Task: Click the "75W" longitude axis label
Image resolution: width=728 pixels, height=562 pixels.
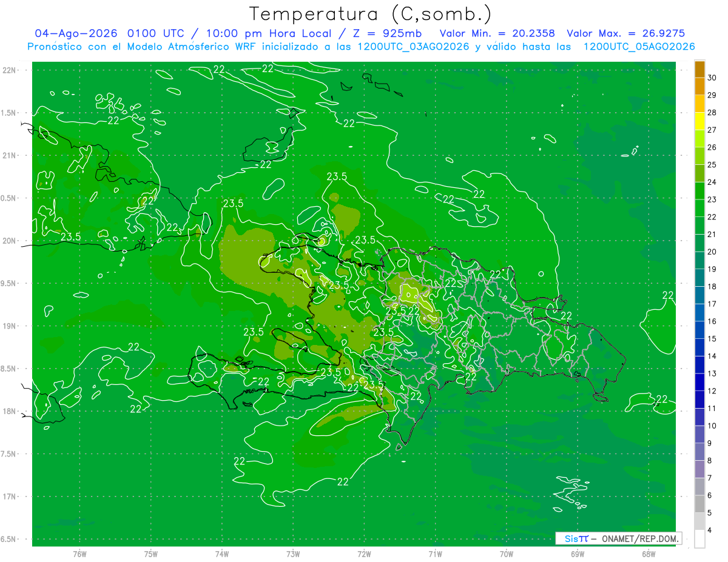Action: click(151, 554)
